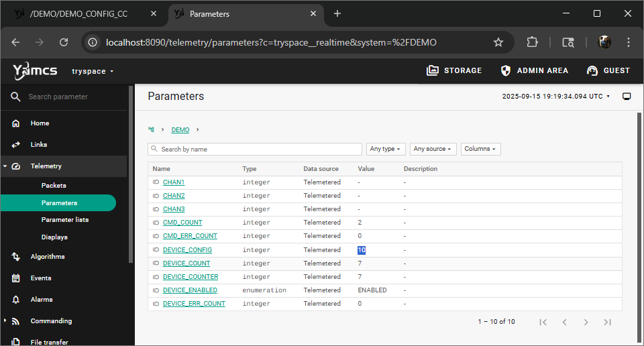The width and height of the screenshot is (644, 346).
Task: Bookmark this page with the star icon
Action: (x=498, y=42)
